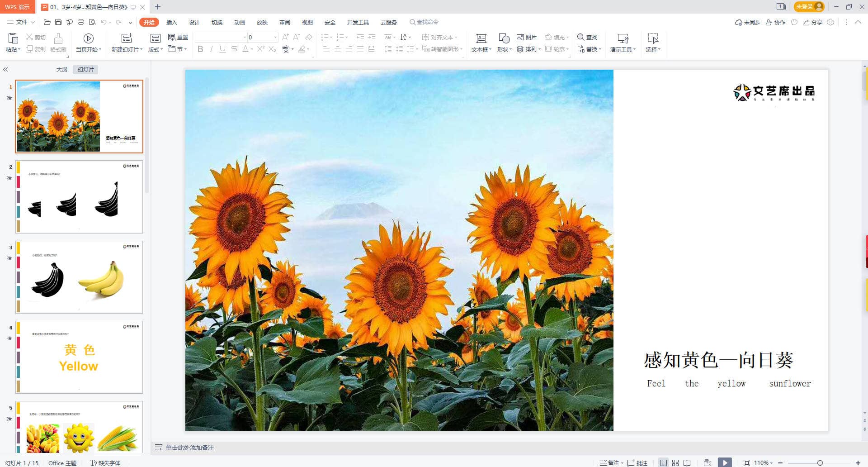Screen dimensions: 868x467
Task: Open presentation tools (演示工具)
Action: (623, 43)
